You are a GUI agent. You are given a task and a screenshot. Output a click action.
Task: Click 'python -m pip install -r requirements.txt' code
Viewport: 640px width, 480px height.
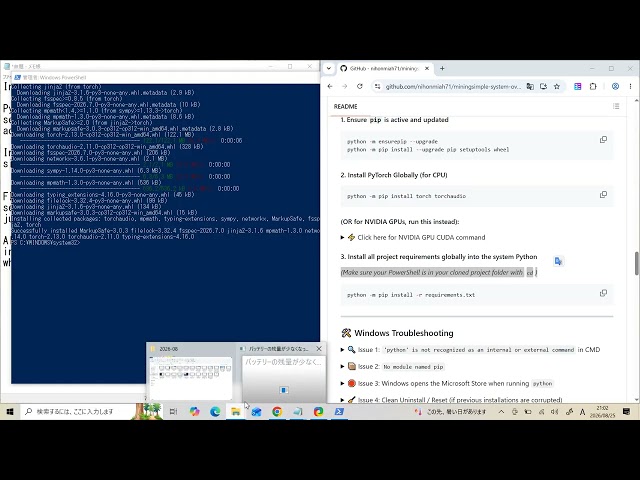tap(411, 295)
